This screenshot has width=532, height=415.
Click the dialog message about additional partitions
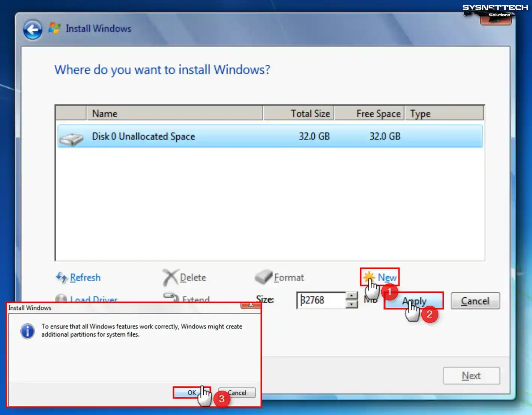point(142,330)
